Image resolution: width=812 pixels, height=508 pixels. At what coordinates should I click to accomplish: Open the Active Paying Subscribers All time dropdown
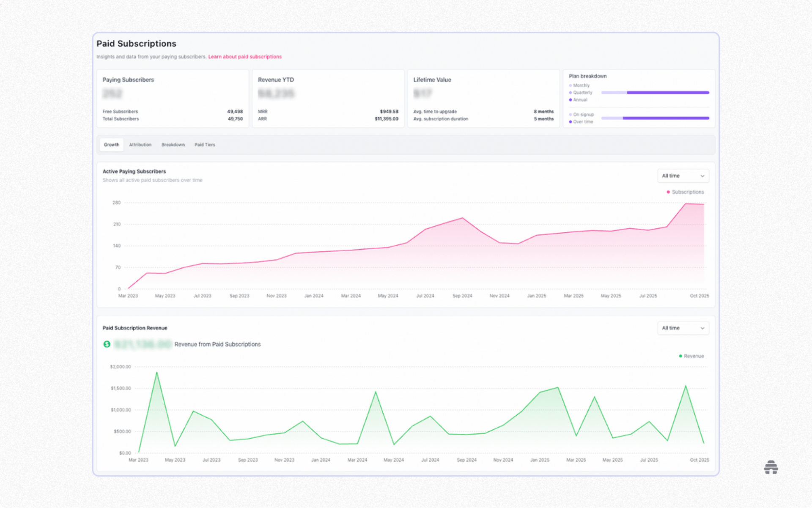683,176
